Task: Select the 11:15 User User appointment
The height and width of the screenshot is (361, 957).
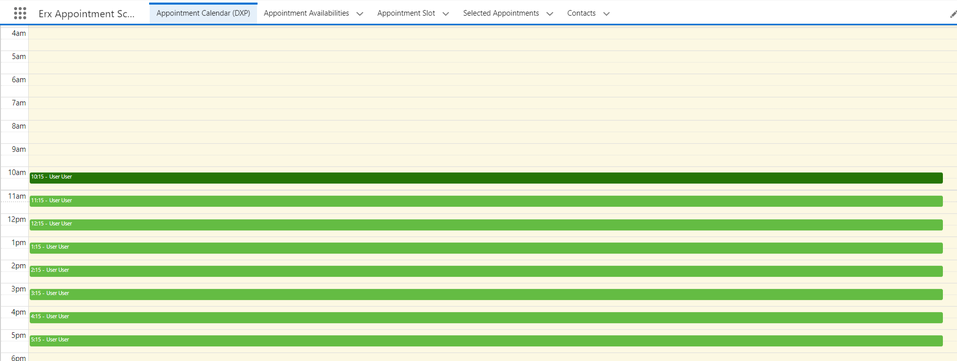Action: [486, 201]
